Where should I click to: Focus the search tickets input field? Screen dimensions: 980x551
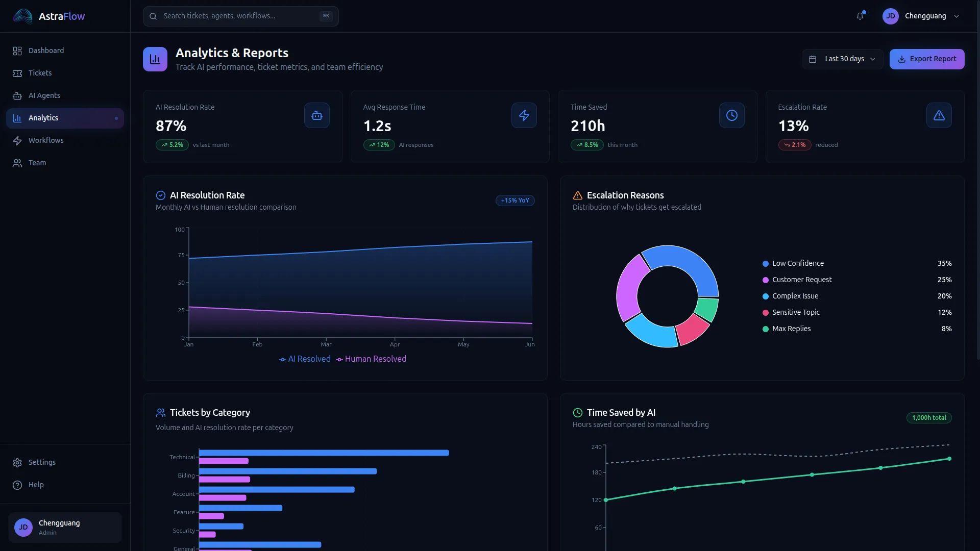point(240,16)
